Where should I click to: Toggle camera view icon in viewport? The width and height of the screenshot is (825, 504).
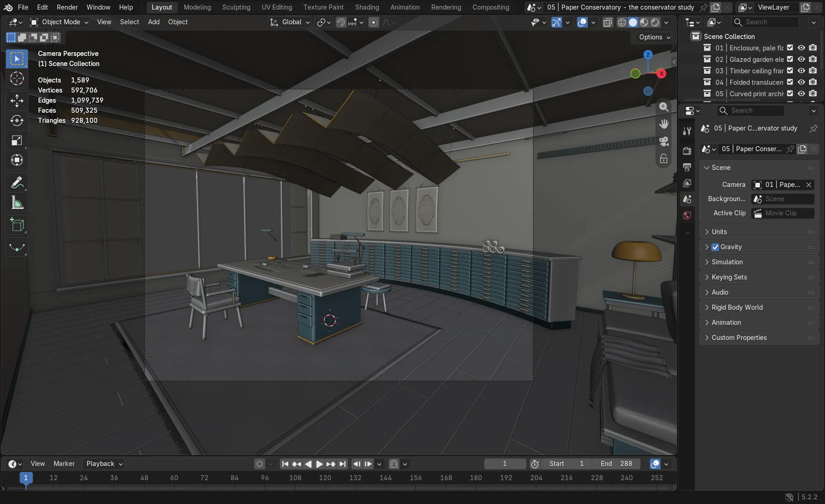coord(664,142)
